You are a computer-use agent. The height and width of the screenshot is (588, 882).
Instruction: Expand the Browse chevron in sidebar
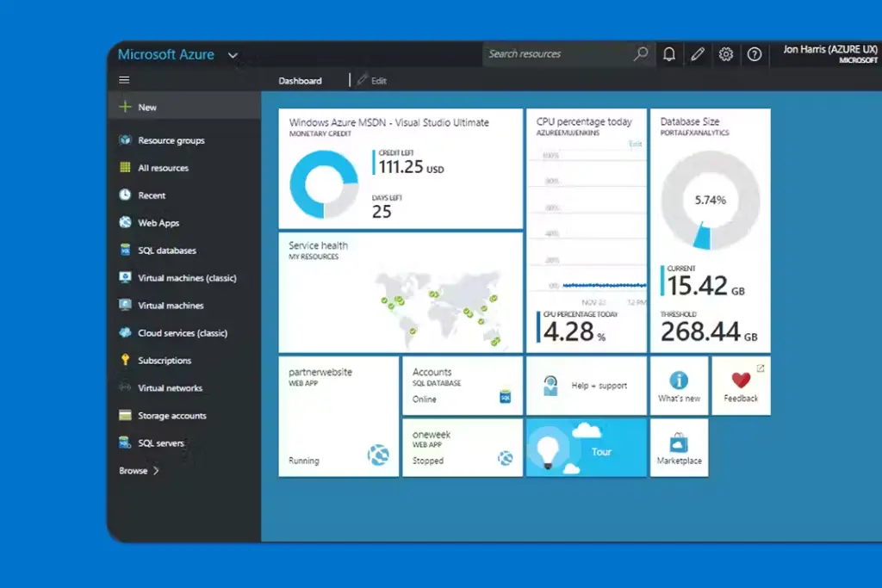(x=156, y=471)
